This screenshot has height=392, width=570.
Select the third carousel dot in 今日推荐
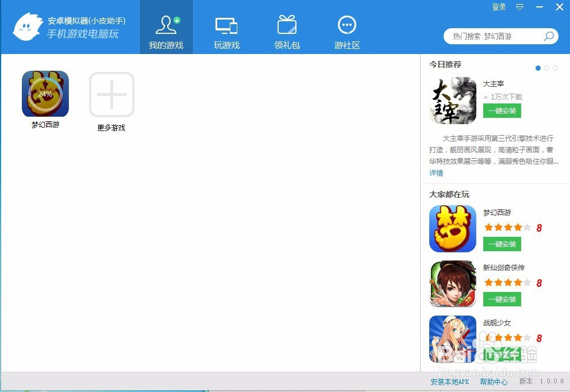click(x=555, y=68)
